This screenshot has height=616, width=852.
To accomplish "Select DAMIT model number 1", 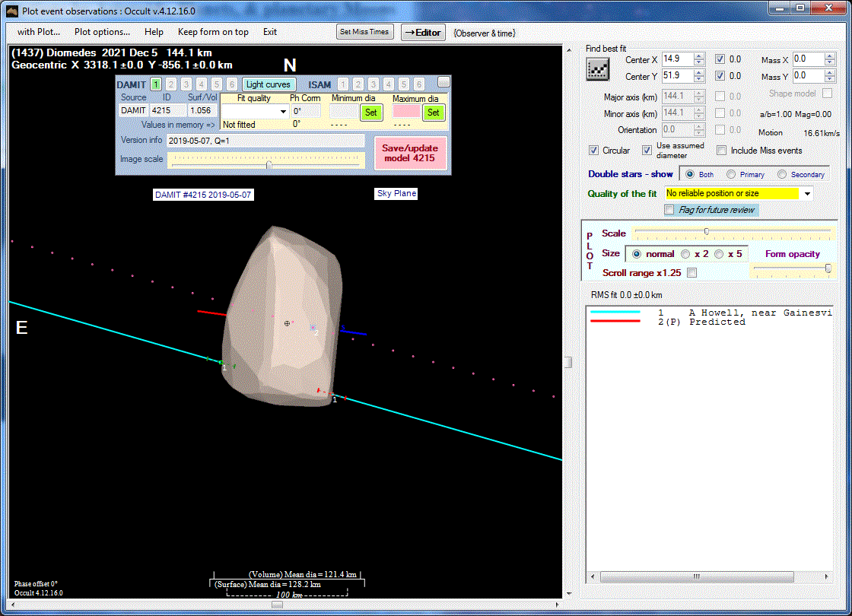I will point(156,84).
